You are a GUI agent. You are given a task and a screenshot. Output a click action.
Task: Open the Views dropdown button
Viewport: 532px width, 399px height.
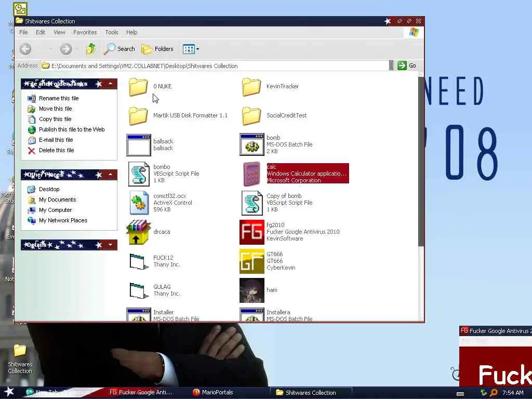coord(191,49)
